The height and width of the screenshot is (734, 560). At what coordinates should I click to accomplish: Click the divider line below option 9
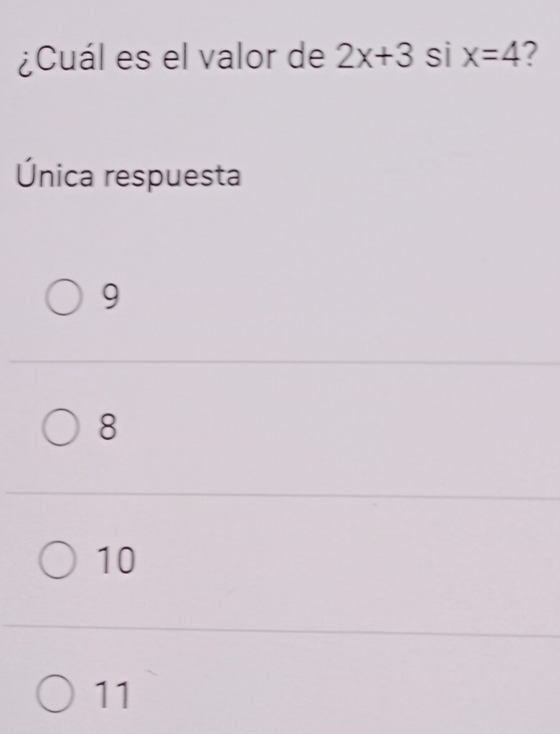coord(285,361)
